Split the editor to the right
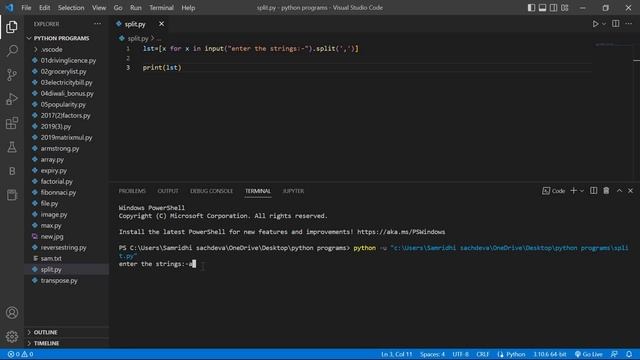 tap(616, 24)
